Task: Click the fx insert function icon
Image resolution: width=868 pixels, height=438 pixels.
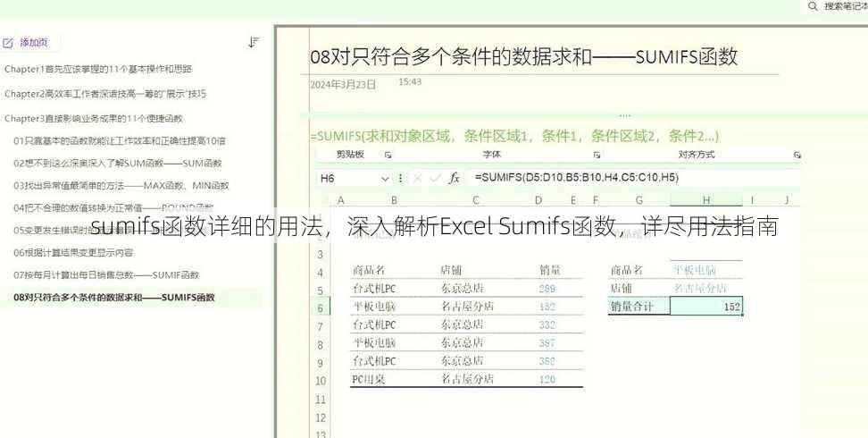Action: pos(454,178)
